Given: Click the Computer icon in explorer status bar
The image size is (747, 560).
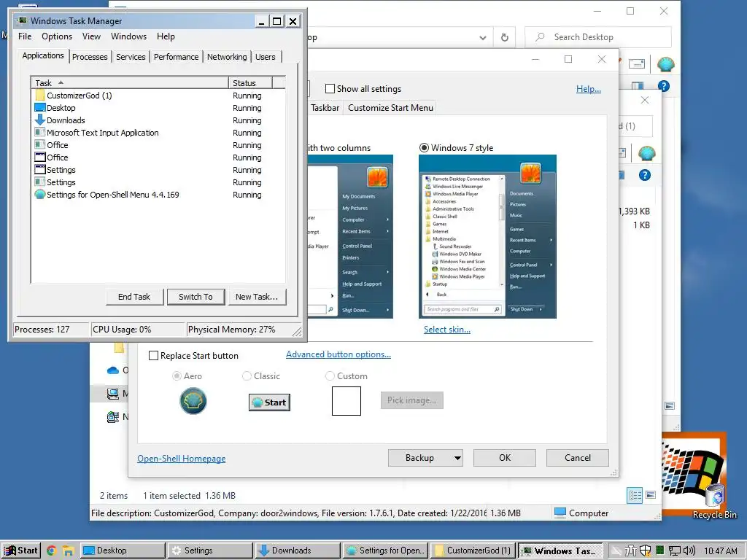Looking at the screenshot, I should (x=561, y=513).
